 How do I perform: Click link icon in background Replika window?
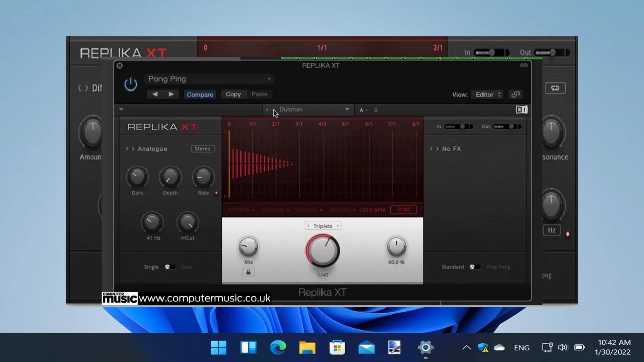click(x=555, y=88)
